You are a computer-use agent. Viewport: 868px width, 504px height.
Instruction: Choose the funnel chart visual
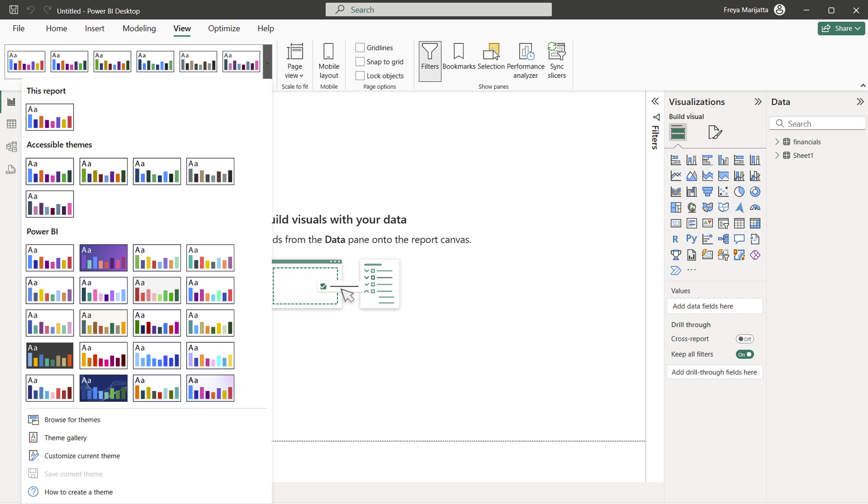[x=708, y=192]
